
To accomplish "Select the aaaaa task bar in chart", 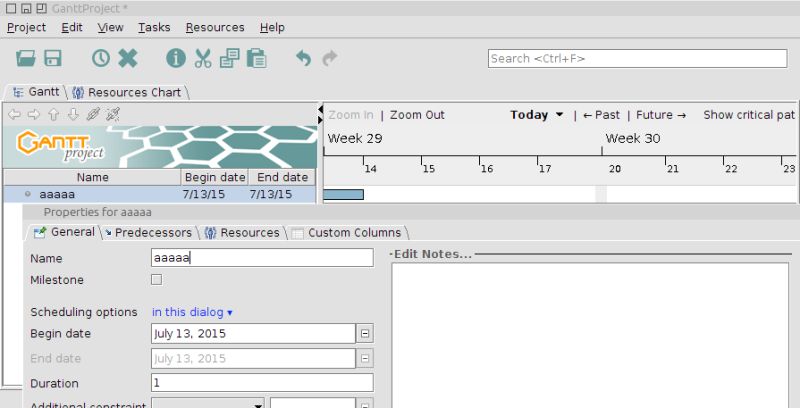I will [343, 194].
